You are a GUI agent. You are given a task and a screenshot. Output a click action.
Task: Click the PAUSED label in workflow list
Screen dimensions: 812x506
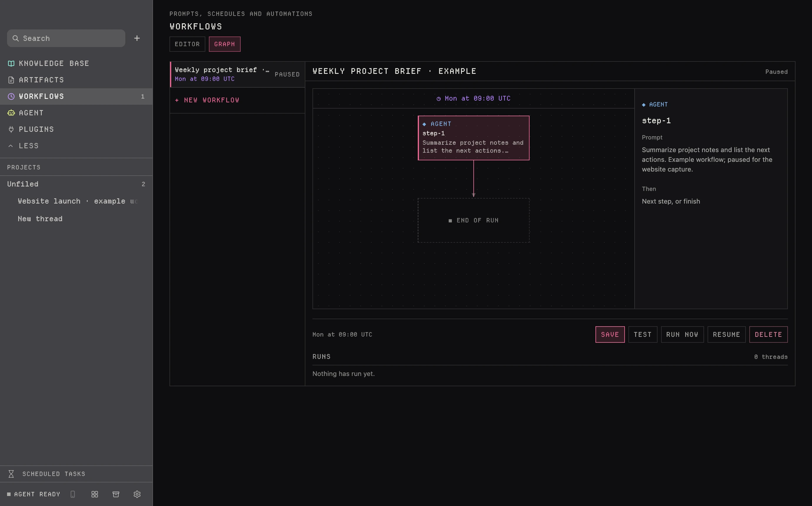click(x=287, y=74)
